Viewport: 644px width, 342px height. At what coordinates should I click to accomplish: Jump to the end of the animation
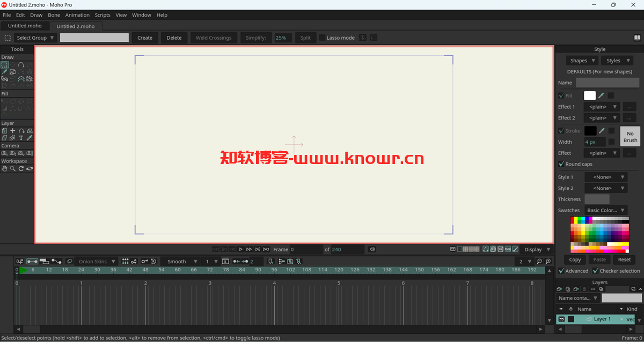(266, 249)
